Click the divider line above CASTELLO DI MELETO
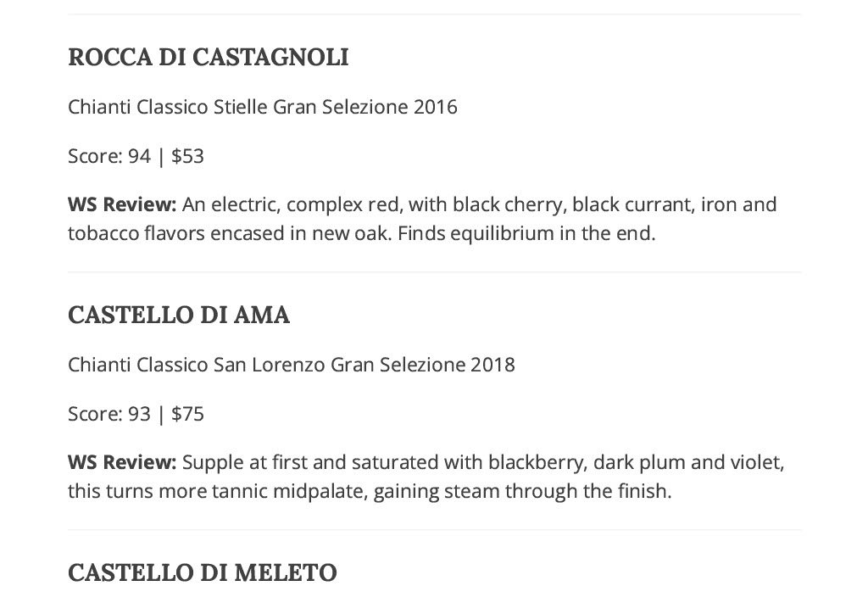 pos(435,530)
